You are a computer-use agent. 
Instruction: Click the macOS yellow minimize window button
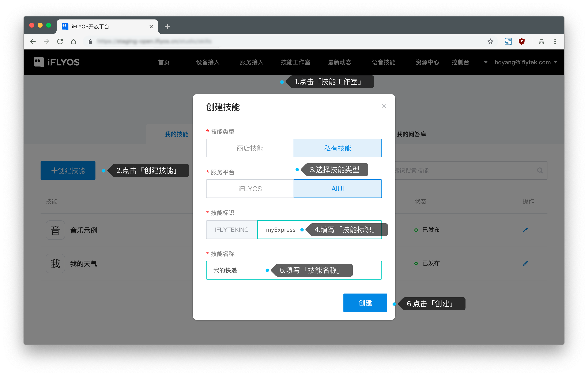40,25
